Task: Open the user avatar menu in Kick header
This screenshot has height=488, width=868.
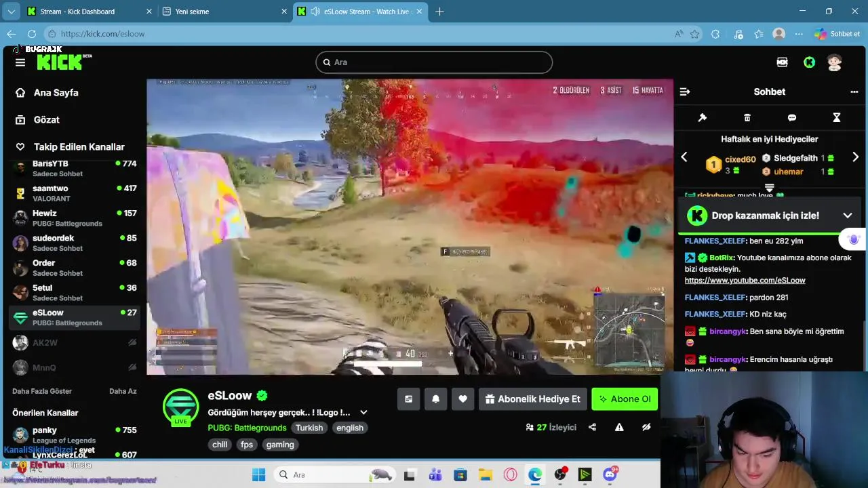Action: click(835, 62)
